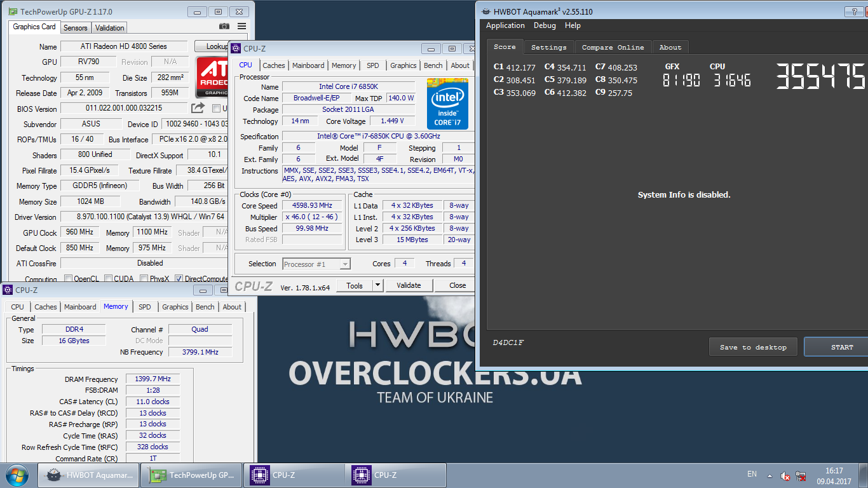Open Graphics tab in CPU-Z memory window
868x488 pixels.
(175, 307)
